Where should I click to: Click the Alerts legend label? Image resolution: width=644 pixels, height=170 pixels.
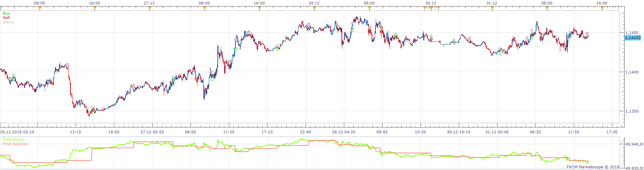(x=8, y=22)
